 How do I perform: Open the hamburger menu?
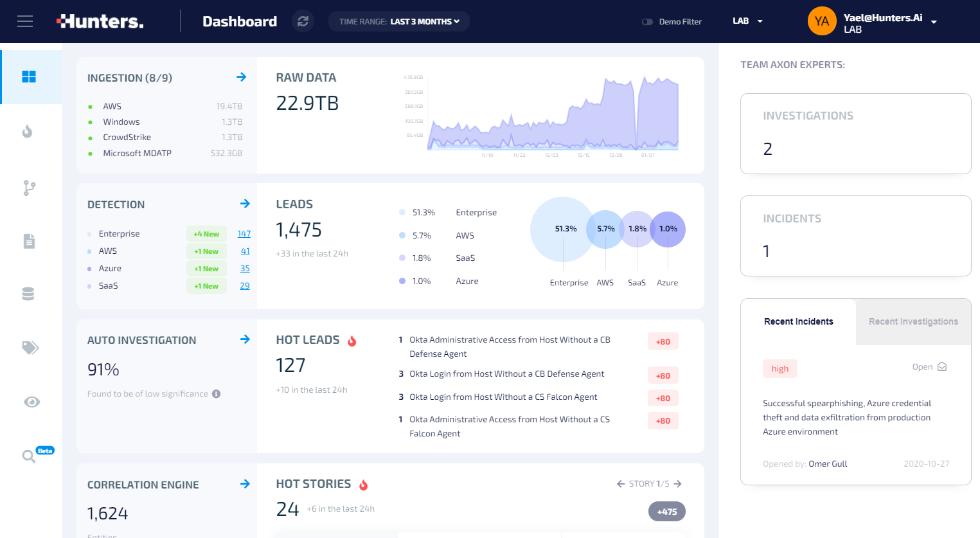[x=25, y=21]
